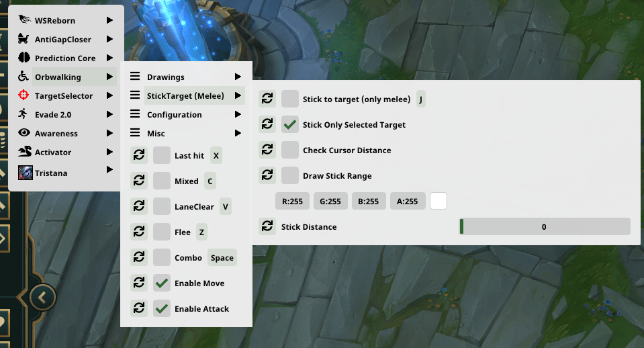Viewport: 644px width, 348px height.
Task: Click the red TargetSelector crosshair icon
Action: 24,95
